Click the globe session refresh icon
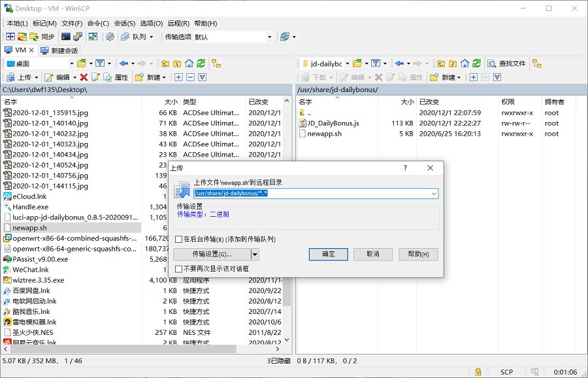The height and width of the screenshot is (378, 588). click(285, 37)
